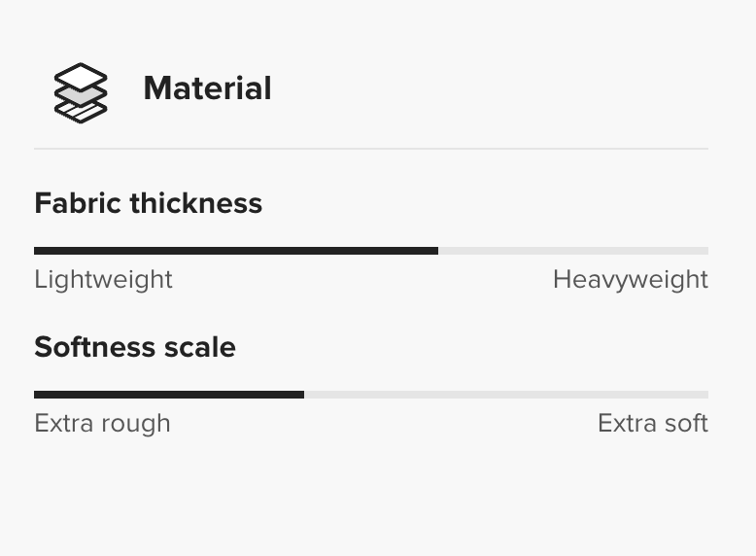Click the grey unfilled part of the Fabric thickness bar
The image size is (756, 556).
tap(573, 251)
